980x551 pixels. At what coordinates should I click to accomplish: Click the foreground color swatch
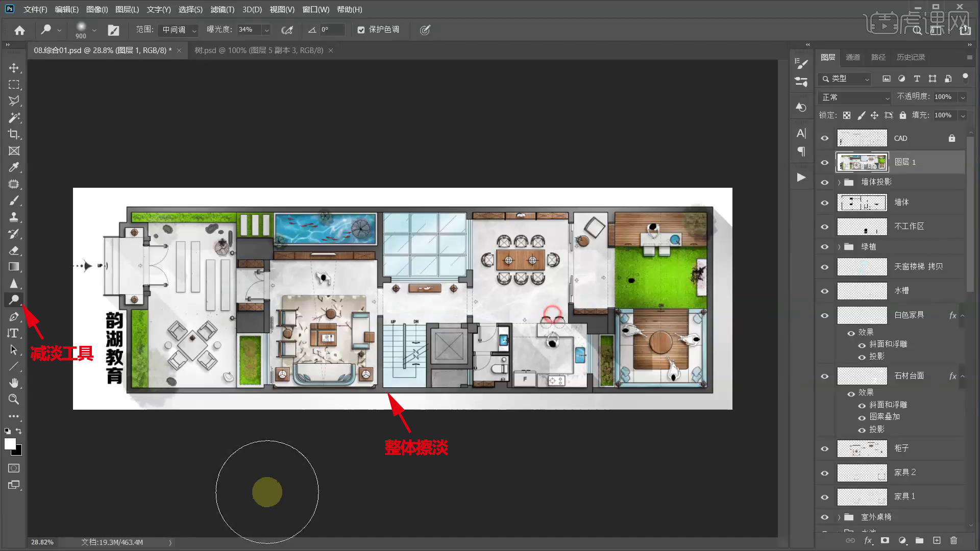(10, 444)
